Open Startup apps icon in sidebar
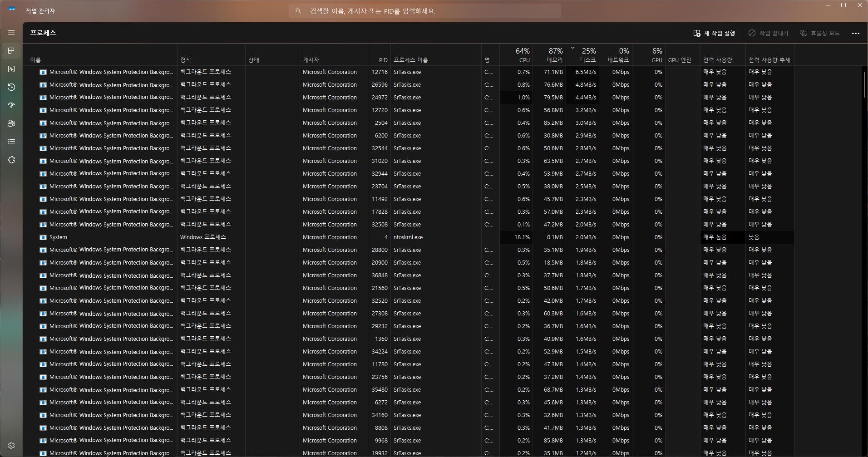 tap(11, 105)
